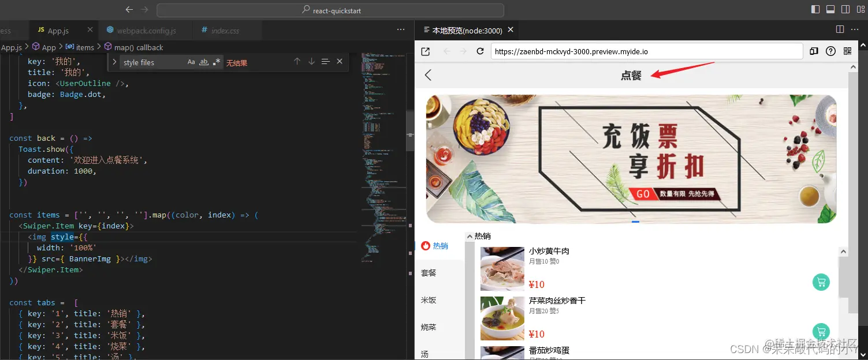Screen dimensions: 868x360
Task: Go to previous match in find widget
Action: coord(297,61)
